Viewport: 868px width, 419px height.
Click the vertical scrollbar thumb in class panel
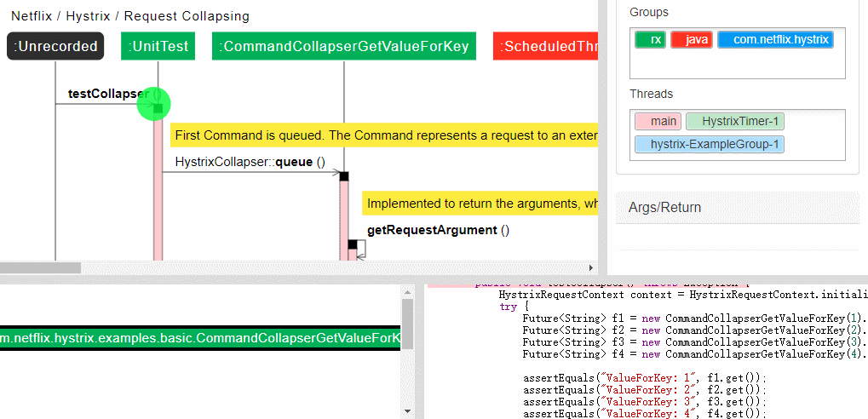point(407,324)
